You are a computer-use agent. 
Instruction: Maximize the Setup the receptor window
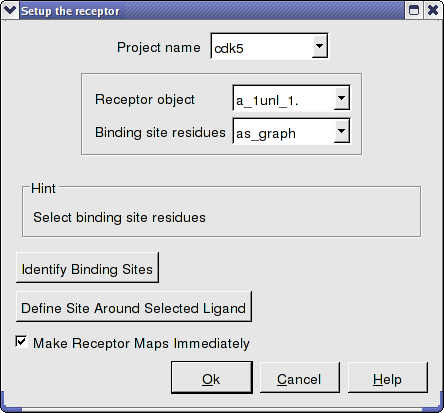pos(414,10)
